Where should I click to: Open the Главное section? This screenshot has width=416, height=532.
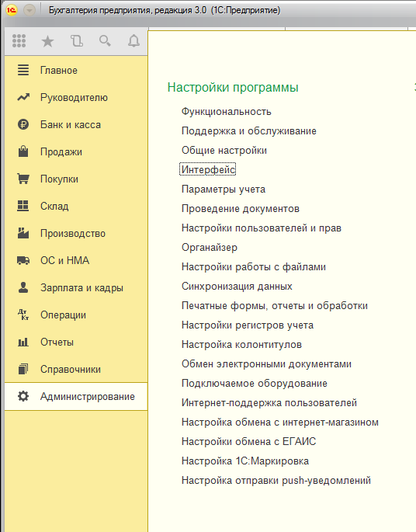pos(76,70)
